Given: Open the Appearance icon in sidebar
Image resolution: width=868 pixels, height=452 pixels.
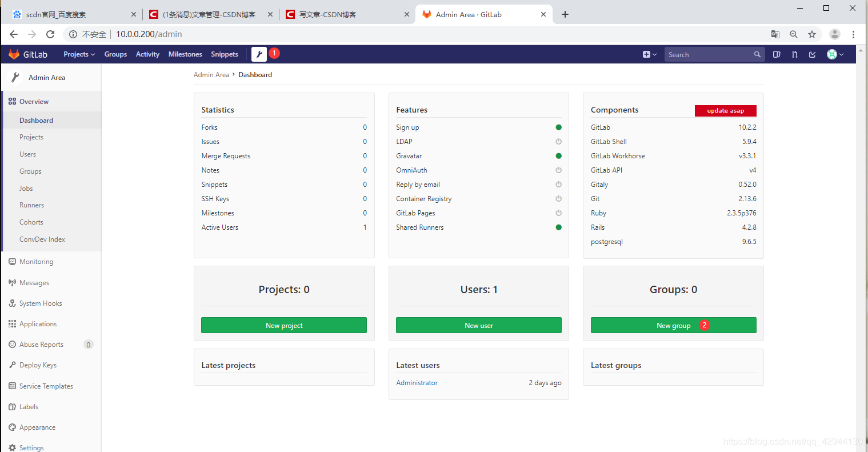Looking at the screenshot, I should click(x=12, y=427).
